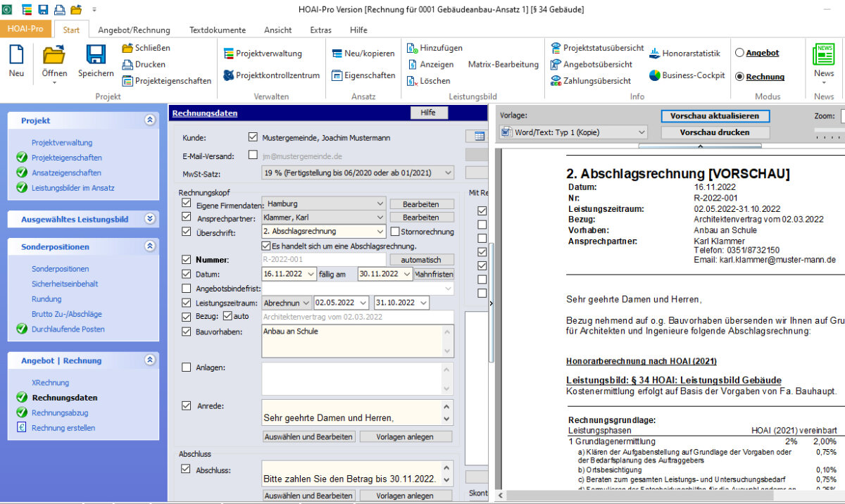Open Eigenschaften in Ansatz group

[363, 75]
